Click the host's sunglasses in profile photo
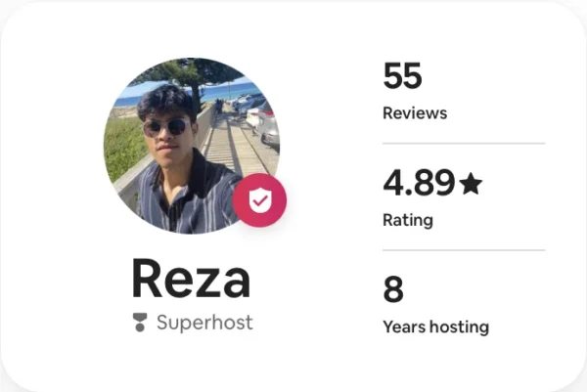This screenshot has width=587, height=392. [x=166, y=127]
